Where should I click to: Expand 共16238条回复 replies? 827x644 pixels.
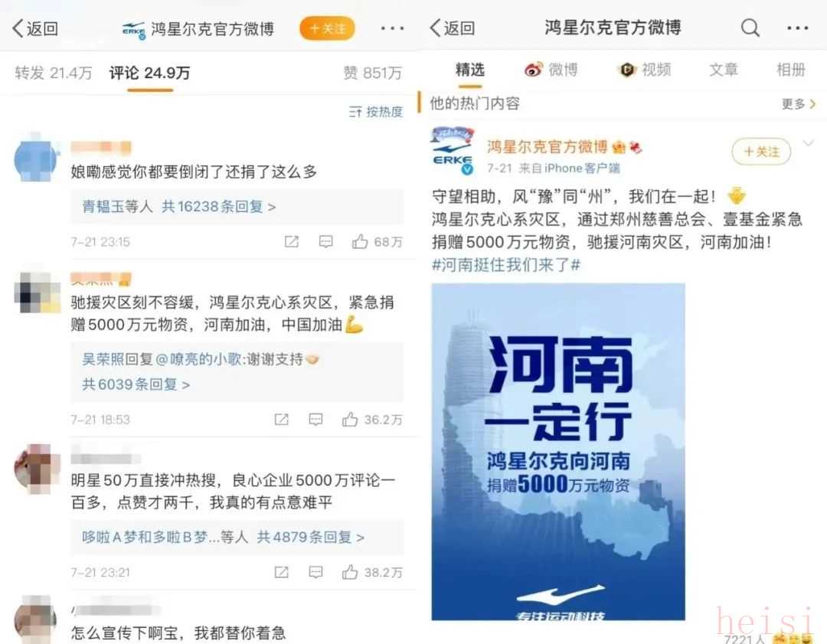[x=219, y=207]
